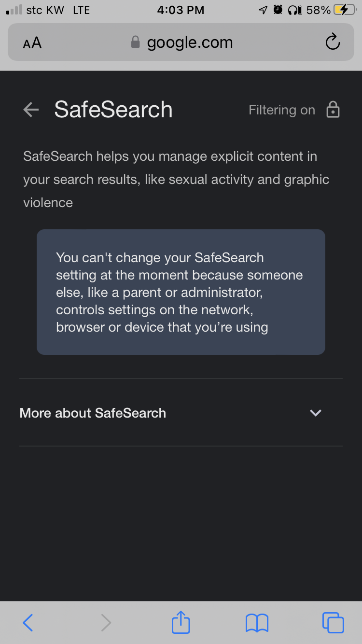This screenshot has width=362, height=644.
Task: Tap the Safari forward navigation chevron
Action: tap(106, 623)
